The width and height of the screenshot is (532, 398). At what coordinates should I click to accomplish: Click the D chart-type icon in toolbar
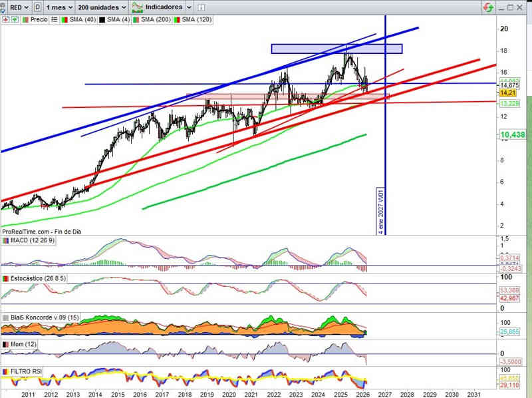37,7
